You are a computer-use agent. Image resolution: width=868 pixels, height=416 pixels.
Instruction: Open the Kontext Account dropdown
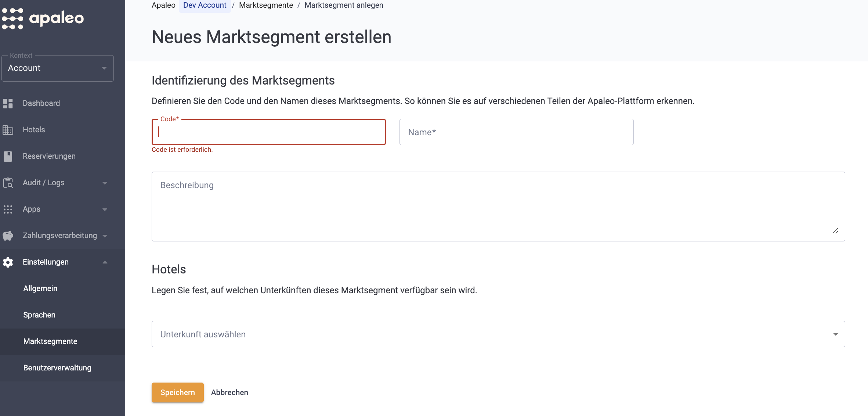coord(57,68)
